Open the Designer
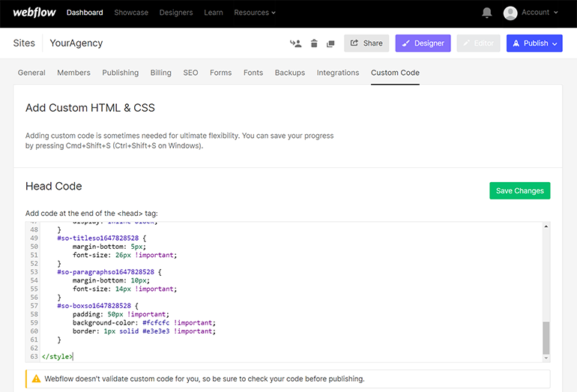The width and height of the screenshot is (577, 392). [x=423, y=43]
